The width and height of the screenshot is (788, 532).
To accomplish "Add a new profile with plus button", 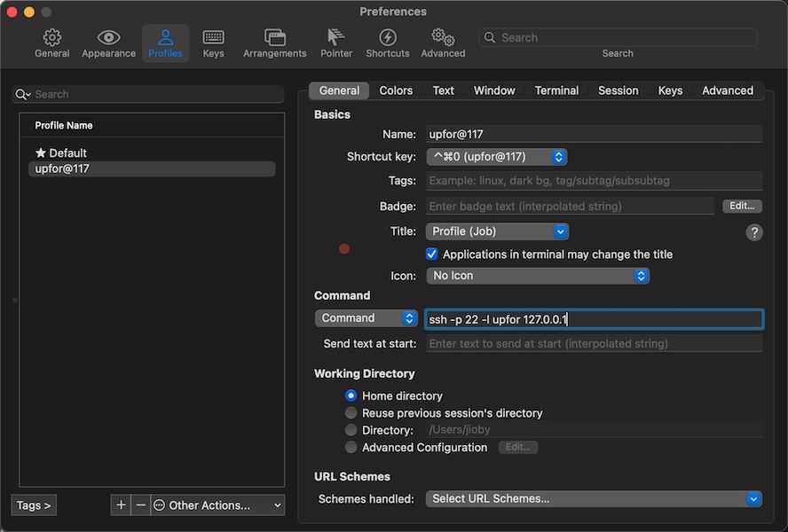I will (x=121, y=505).
